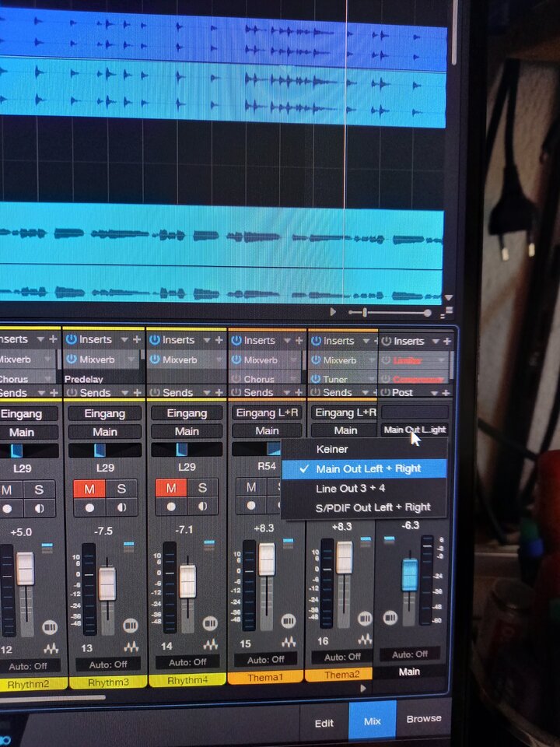The width and height of the screenshot is (560, 747).
Task: Add an insert on the Rhythm3 channel
Action: (137, 339)
